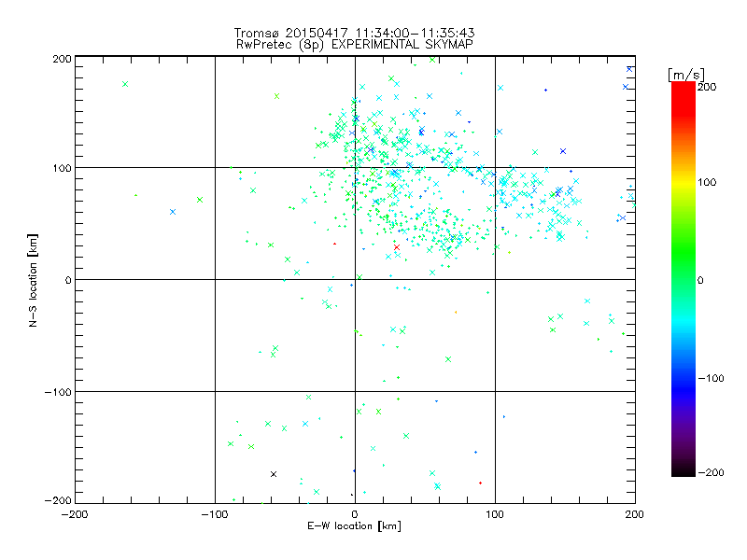
Task: Click the colorbar's '200' label
Action: click(707, 87)
